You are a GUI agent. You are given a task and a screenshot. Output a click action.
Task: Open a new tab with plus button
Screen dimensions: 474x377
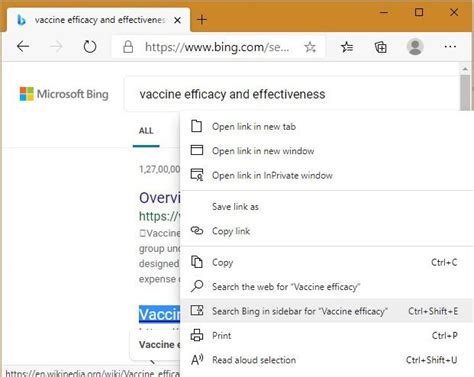202,20
